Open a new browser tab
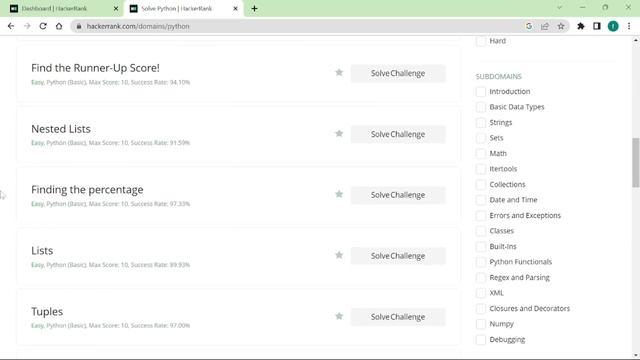The height and width of the screenshot is (360, 640). click(254, 8)
